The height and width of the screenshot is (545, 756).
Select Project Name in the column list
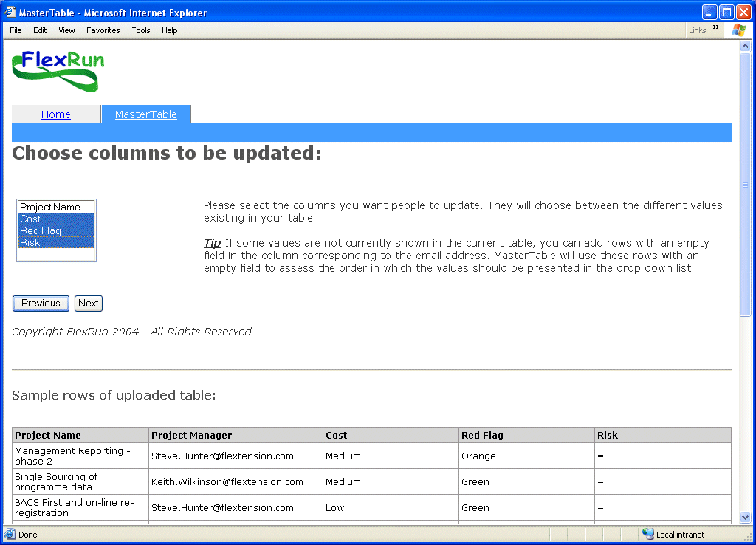point(56,207)
